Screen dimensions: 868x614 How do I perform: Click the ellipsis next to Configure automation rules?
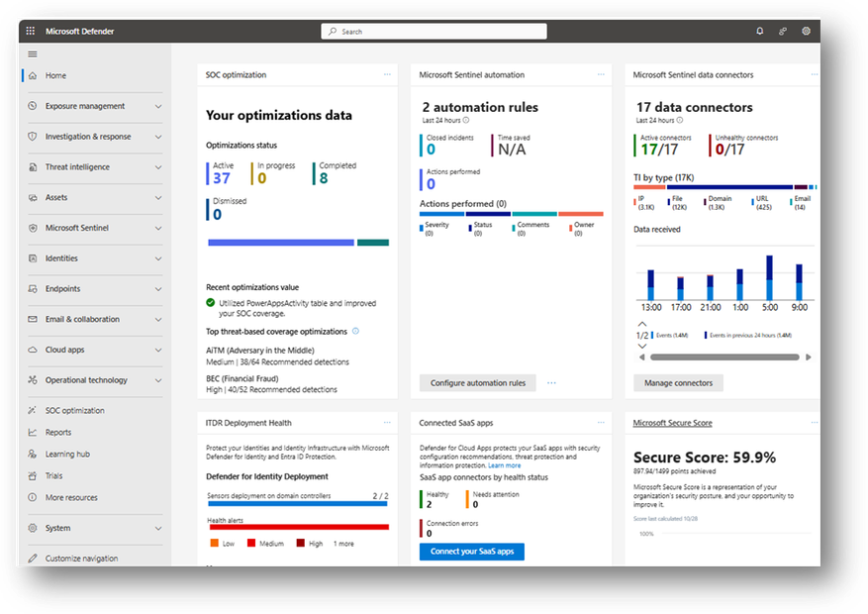[551, 382]
